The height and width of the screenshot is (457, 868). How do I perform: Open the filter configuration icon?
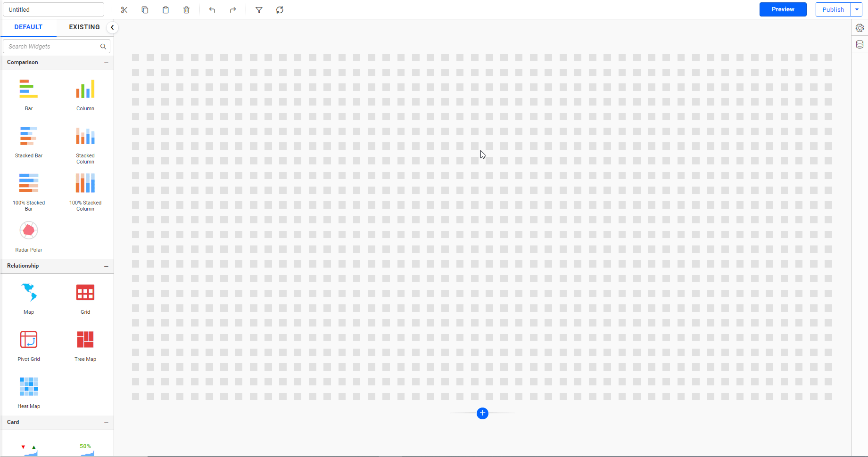[x=259, y=10]
